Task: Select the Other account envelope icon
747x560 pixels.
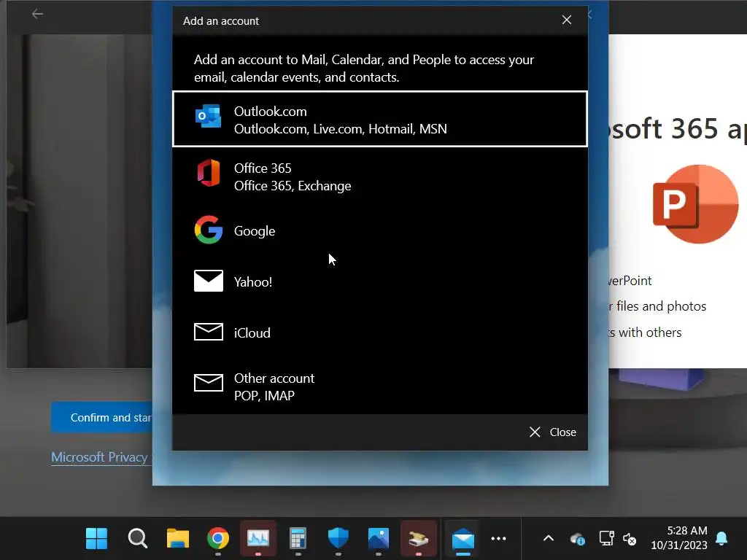Action: click(x=209, y=383)
